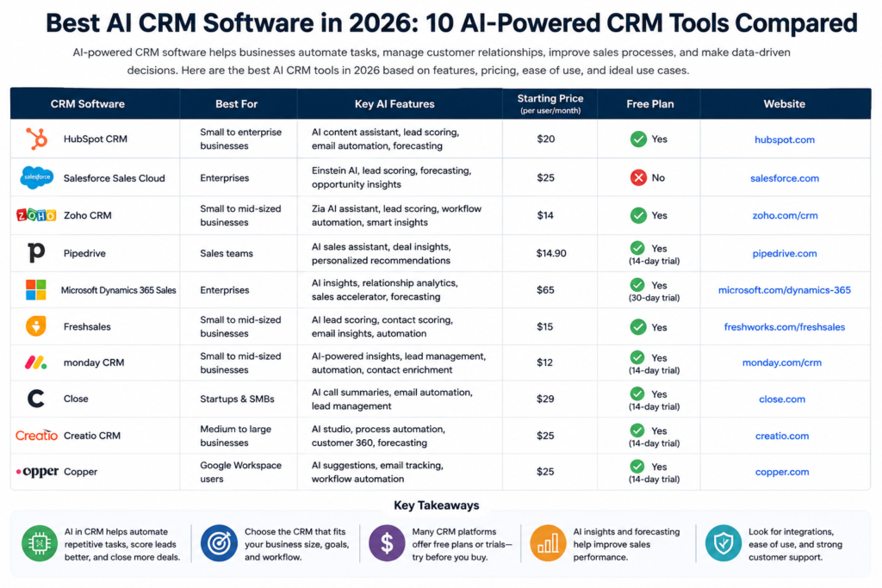The height and width of the screenshot is (588, 882).
Task: Click the Key AI Features column header
Action: pos(394,104)
